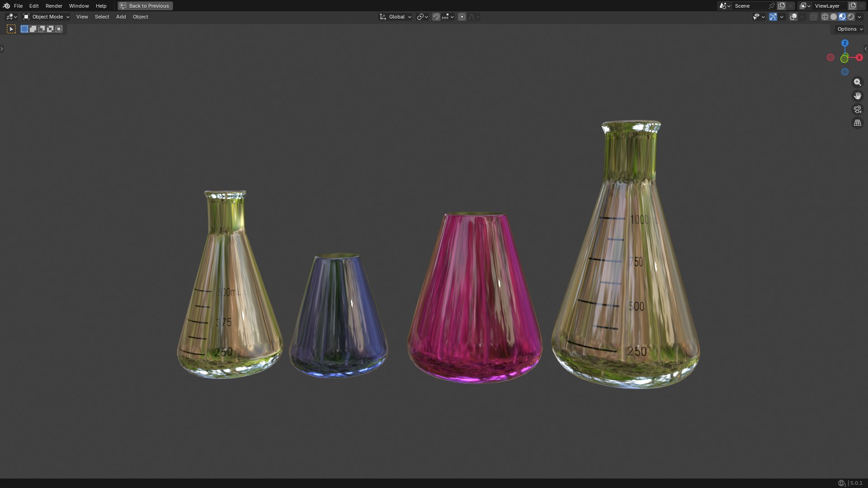The image size is (868, 488).
Task: Switch to Rendered viewport shading
Action: [x=851, y=17]
